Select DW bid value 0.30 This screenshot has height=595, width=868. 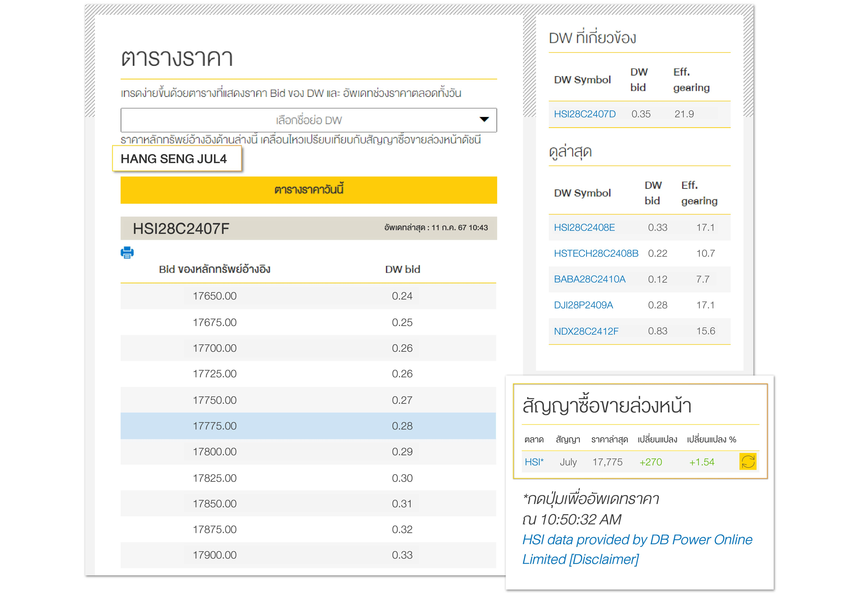click(402, 478)
